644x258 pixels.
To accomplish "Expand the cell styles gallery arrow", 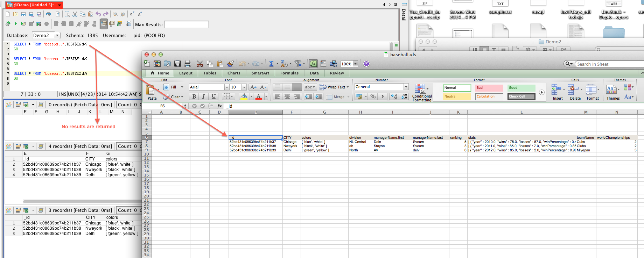I will [x=541, y=92].
